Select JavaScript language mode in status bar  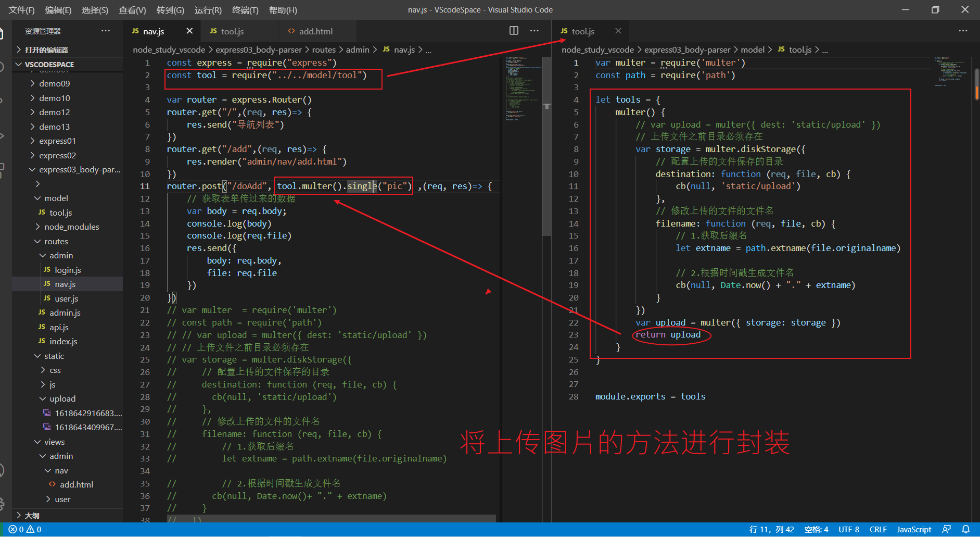pyautogui.click(x=914, y=529)
